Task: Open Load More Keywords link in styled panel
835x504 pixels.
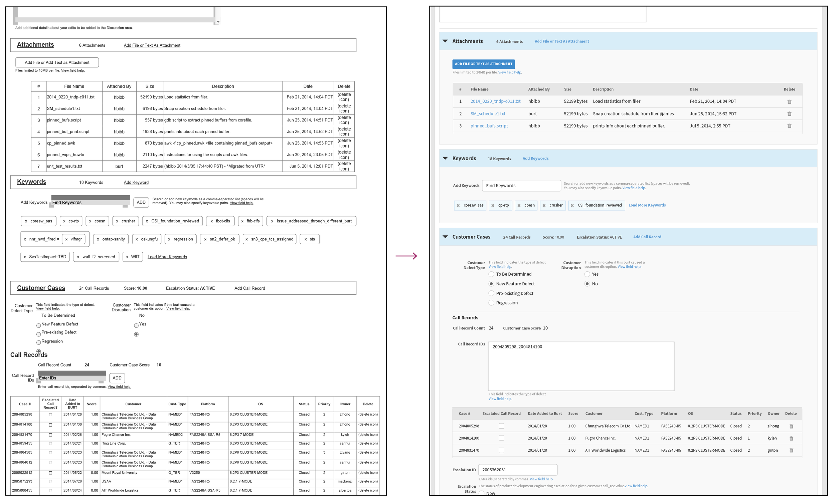Action: 647,205
